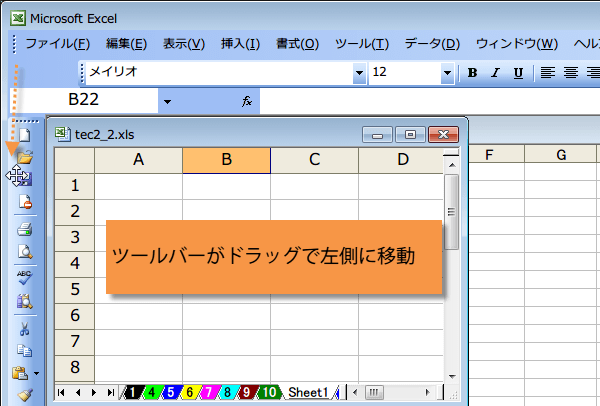
Task: Select the blue sheet tab 5
Action: [171, 392]
